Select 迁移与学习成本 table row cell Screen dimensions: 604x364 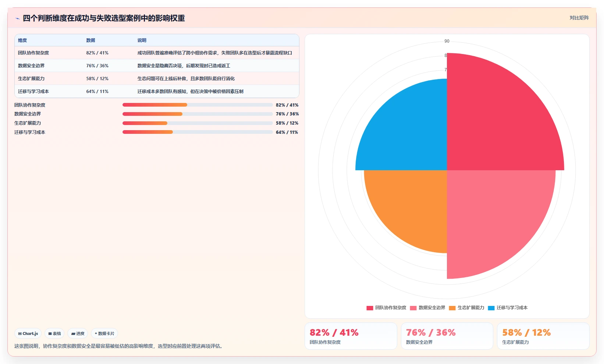pyautogui.click(x=33, y=92)
